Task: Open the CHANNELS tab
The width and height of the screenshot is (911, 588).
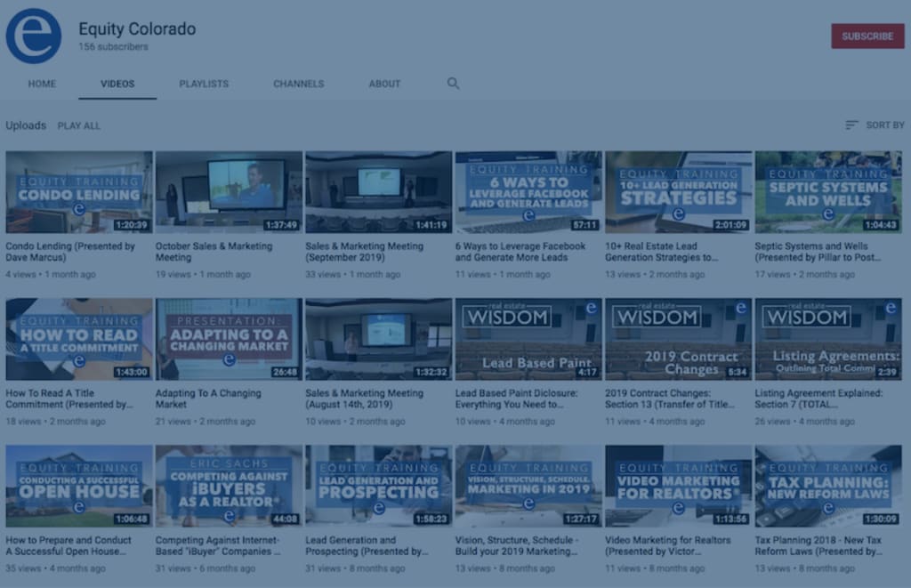Action: [x=298, y=84]
